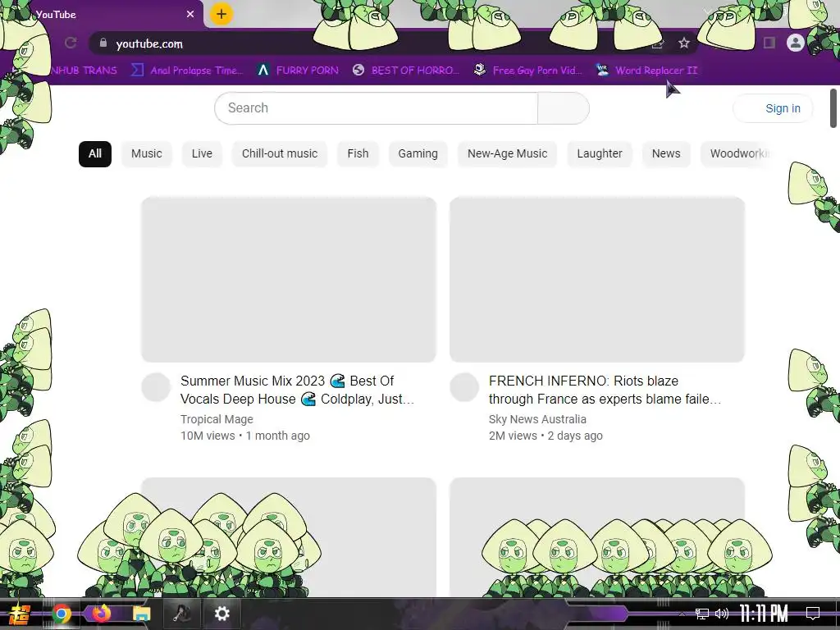Click the share icon in the address bar
Screen dimensions: 840x630
(658, 44)
